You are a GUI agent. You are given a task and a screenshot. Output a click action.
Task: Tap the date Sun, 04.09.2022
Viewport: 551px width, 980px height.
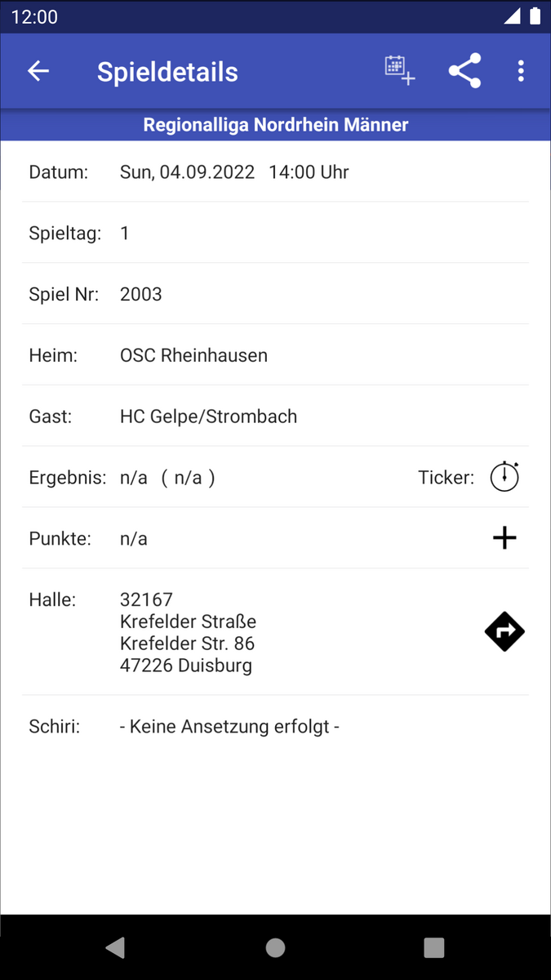(x=187, y=172)
